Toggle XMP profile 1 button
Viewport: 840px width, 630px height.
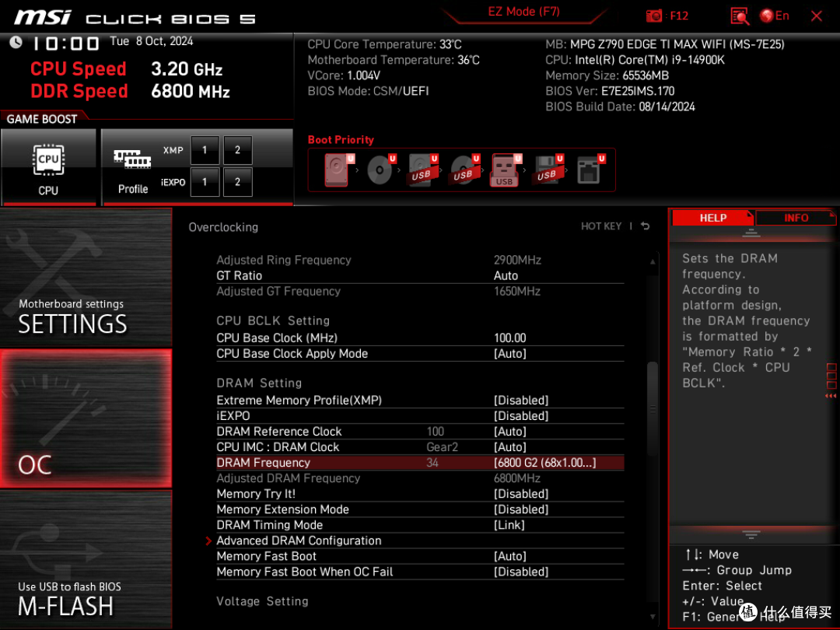(204, 150)
